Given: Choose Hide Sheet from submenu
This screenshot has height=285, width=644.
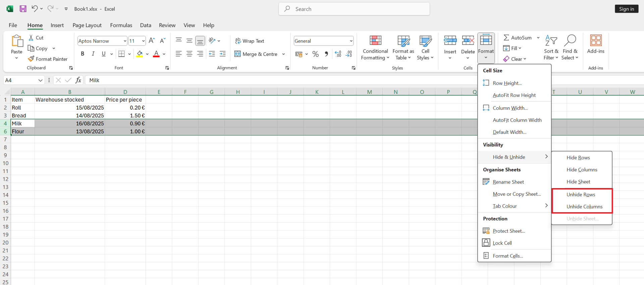Looking at the screenshot, I should coord(582,182).
